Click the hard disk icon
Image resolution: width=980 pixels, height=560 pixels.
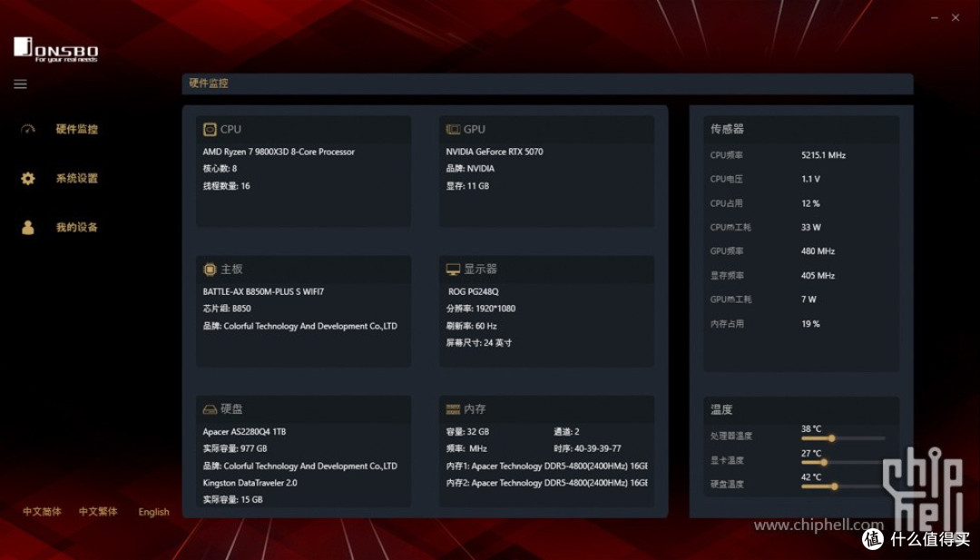(x=210, y=409)
